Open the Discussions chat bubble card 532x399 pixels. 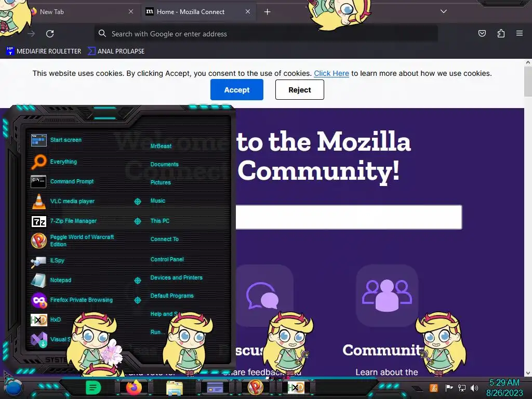pos(264,296)
